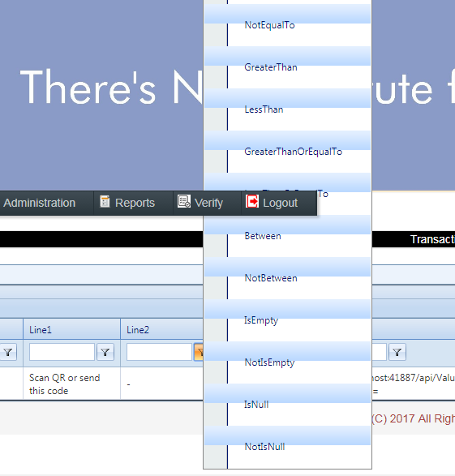
Task: Apply the NotIsEmpty filter
Action: 269,362
